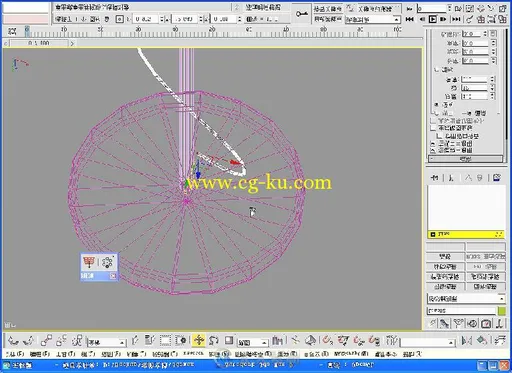
Task: Click the time slider handle showing frame count
Action: click(x=38, y=43)
